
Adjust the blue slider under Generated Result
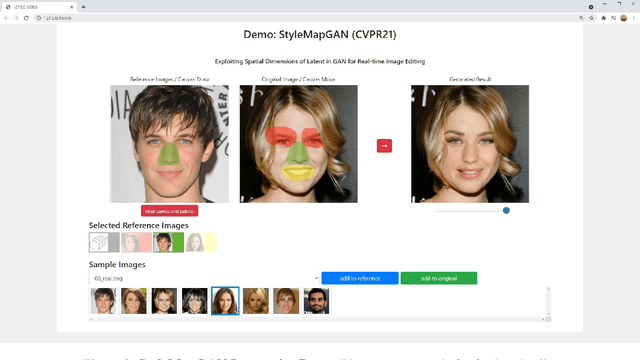click(x=506, y=211)
